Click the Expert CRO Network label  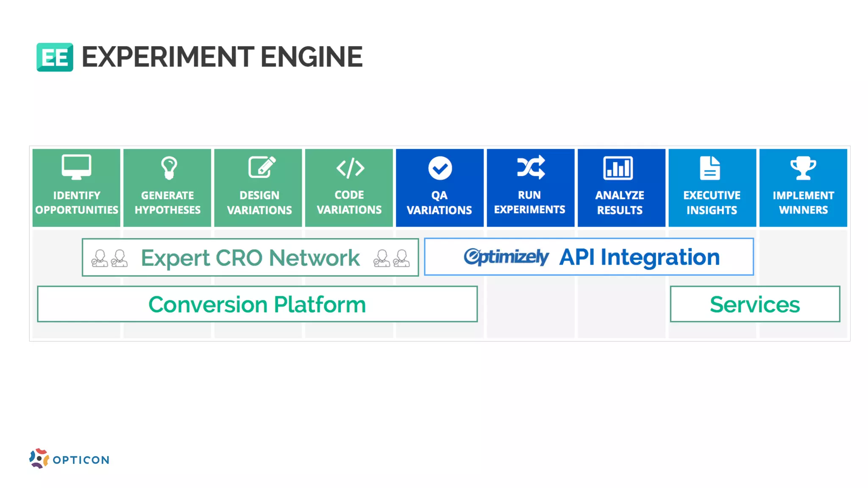(250, 258)
